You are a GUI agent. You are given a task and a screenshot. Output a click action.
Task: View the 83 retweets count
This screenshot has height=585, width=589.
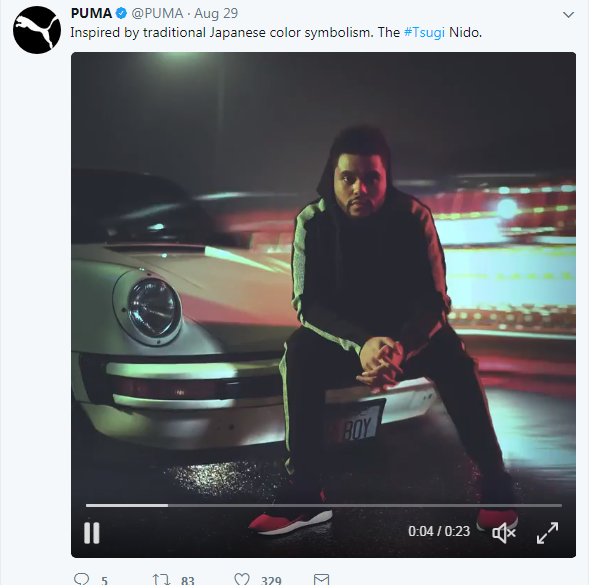click(187, 580)
